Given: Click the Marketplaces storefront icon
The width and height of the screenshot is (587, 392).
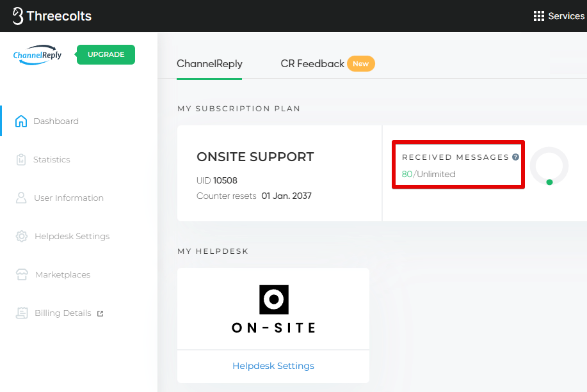Looking at the screenshot, I should tap(22, 274).
